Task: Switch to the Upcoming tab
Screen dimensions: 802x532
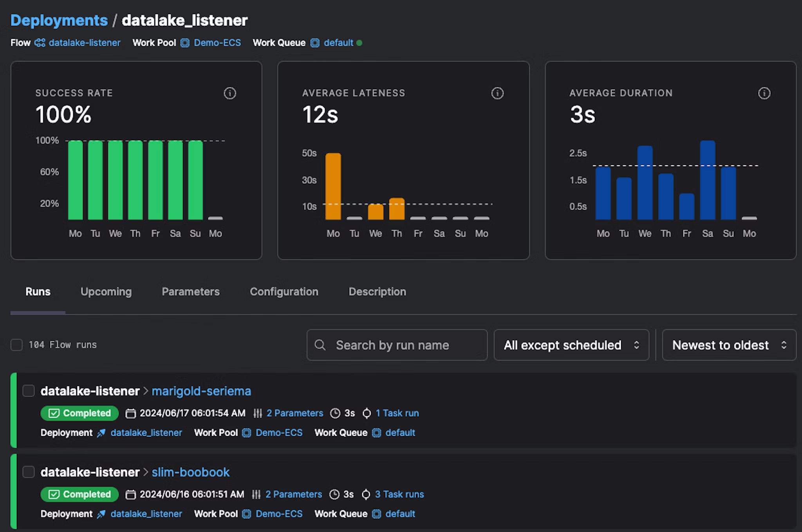Action: [106, 292]
